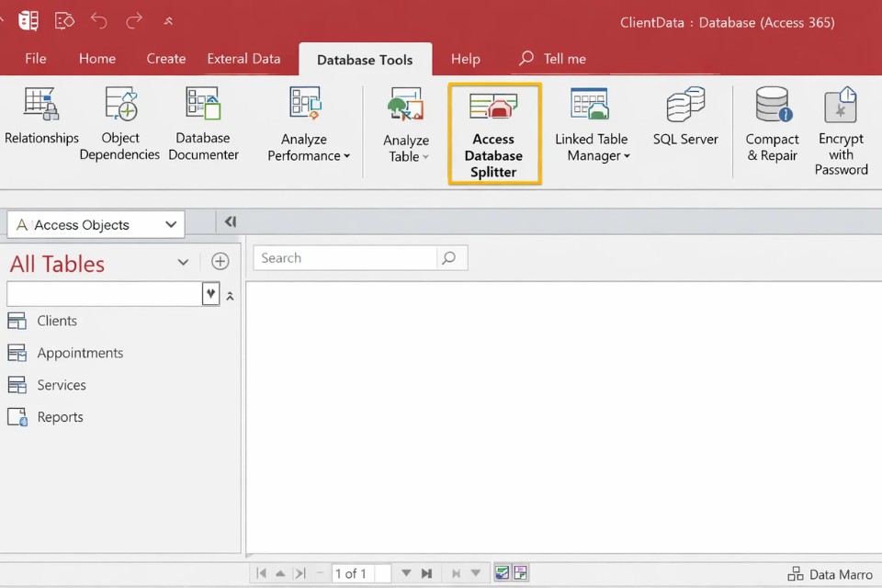Collapse the navigation pane with double-arrow

230,221
